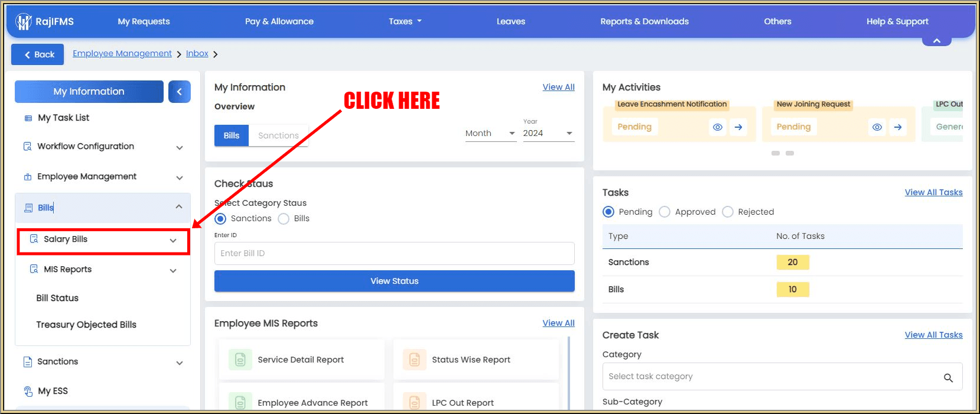Image resolution: width=980 pixels, height=414 pixels.
Task: Open the Taxes dropdown menu
Action: point(405,21)
